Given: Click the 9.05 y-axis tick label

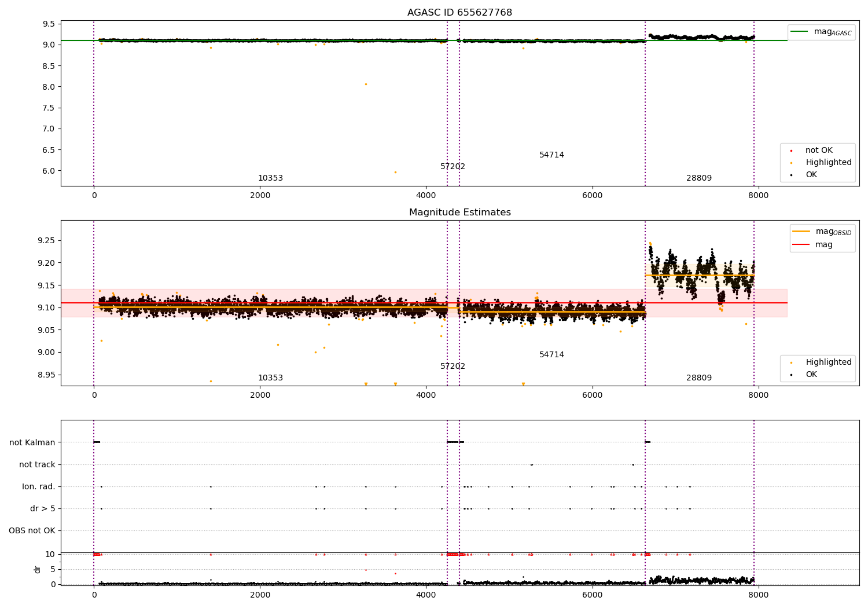Looking at the screenshot, I should (x=47, y=329).
